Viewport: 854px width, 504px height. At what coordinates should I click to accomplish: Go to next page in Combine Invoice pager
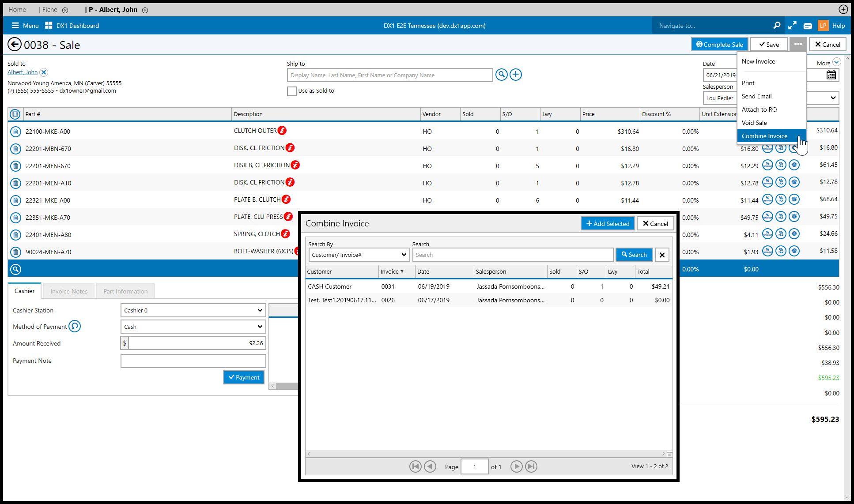(516, 466)
